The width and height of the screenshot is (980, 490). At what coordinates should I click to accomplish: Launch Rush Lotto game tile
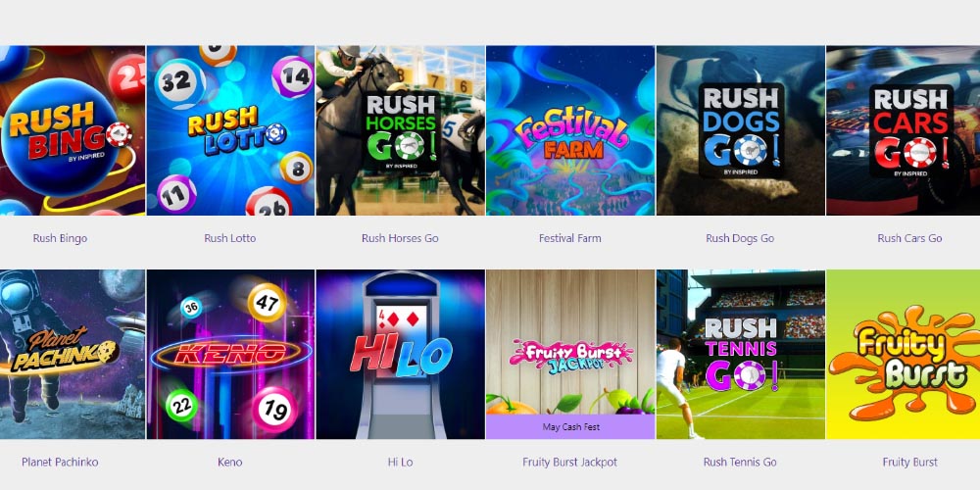coord(230,130)
